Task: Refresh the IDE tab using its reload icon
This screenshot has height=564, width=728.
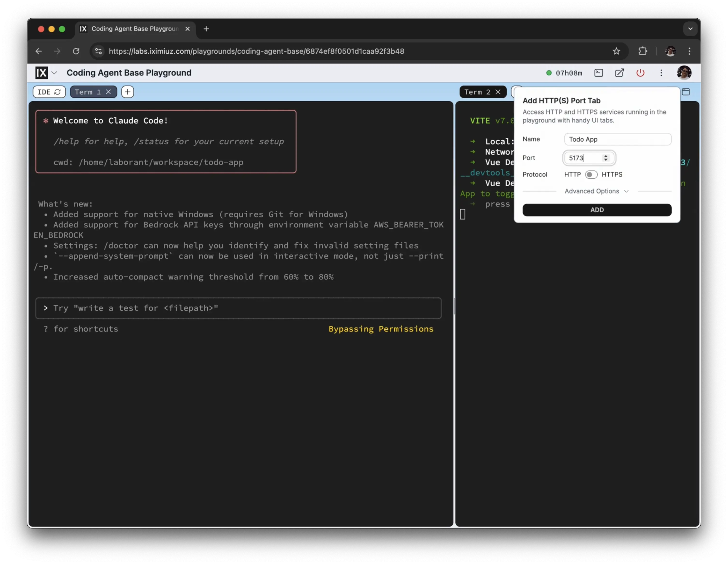Action: click(57, 92)
